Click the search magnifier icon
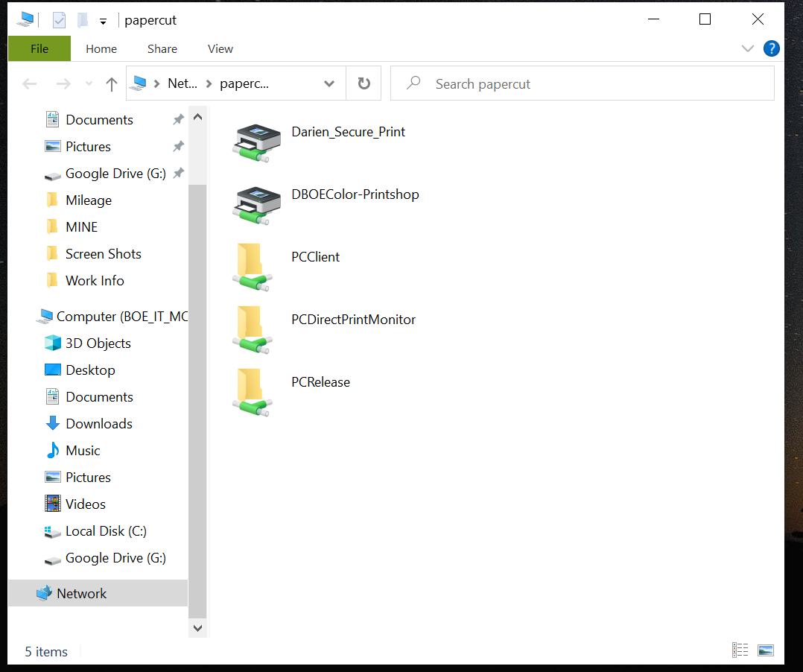 pyautogui.click(x=413, y=83)
